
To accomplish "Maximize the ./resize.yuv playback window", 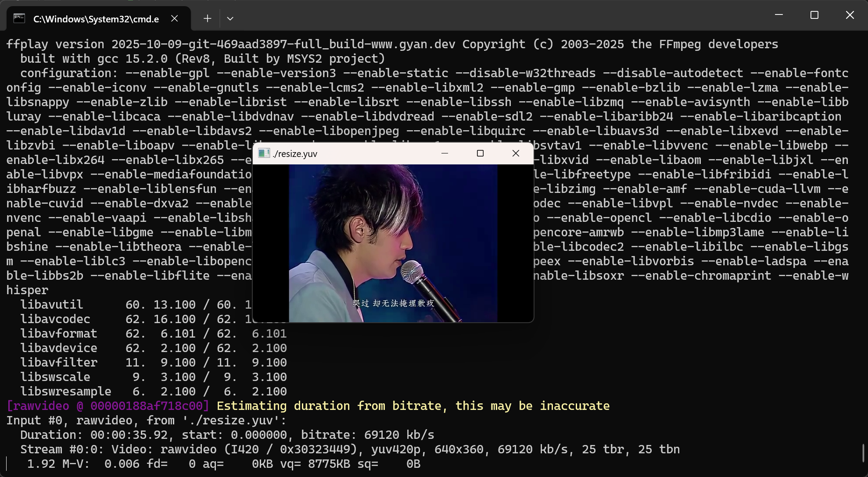I will (x=480, y=153).
